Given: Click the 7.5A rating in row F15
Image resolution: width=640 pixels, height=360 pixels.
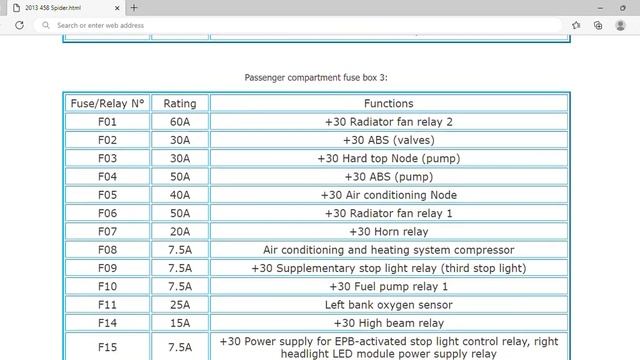Looking at the screenshot, I should pyautogui.click(x=180, y=347).
